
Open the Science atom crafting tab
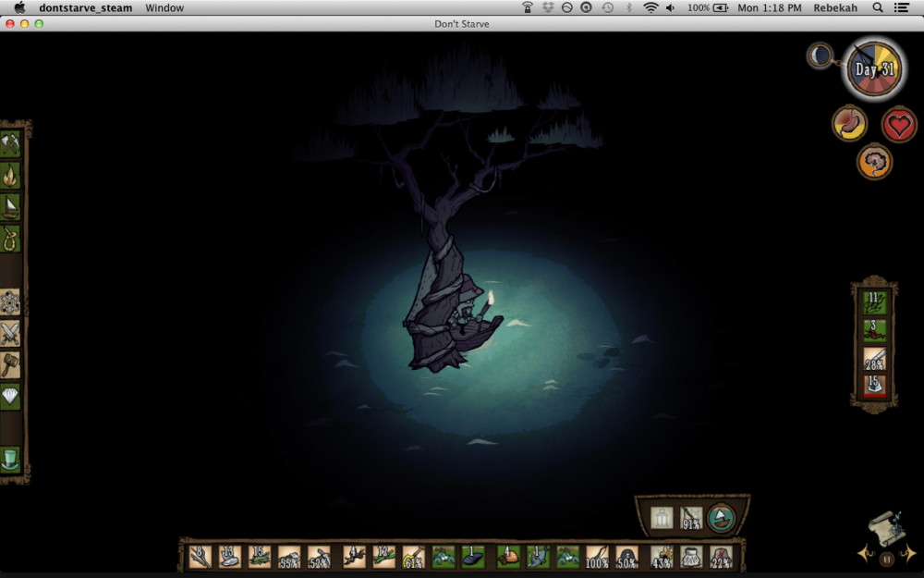click(x=10, y=301)
